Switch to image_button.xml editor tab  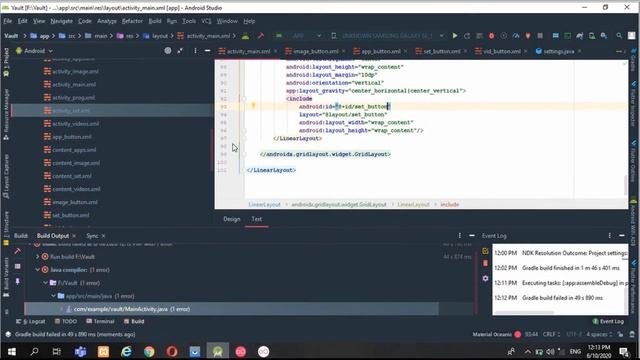[316, 51]
